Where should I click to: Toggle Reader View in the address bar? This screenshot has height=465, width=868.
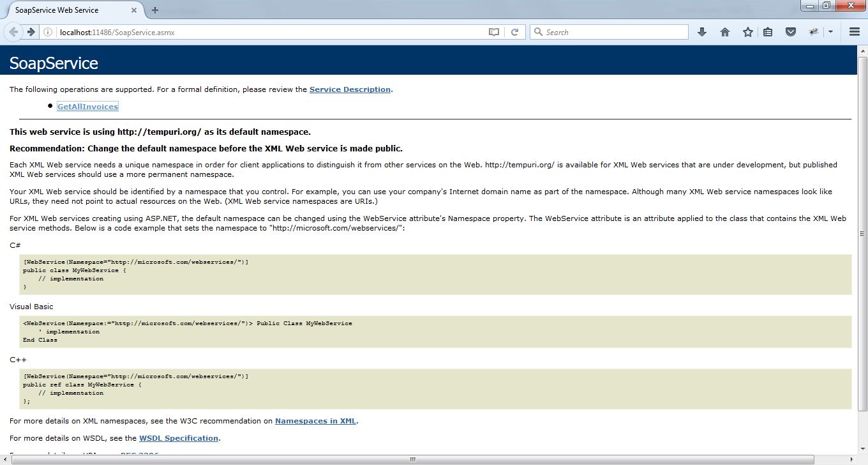click(x=493, y=32)
